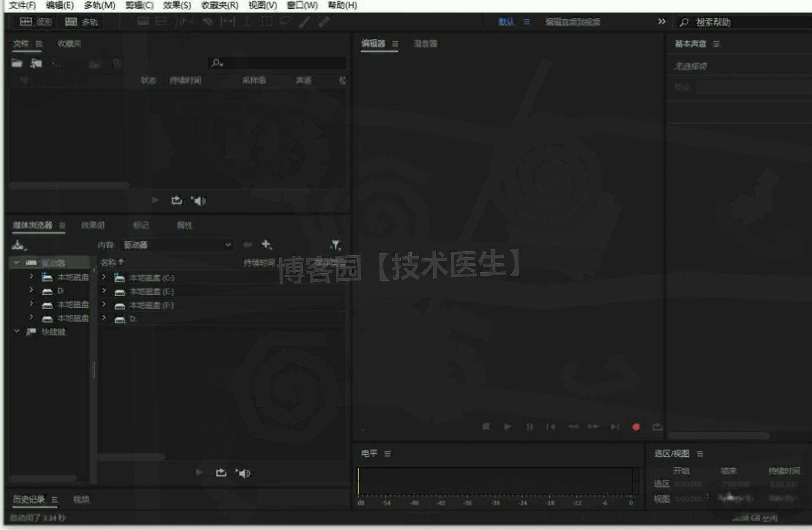Switch to Waveform editor view

click(x=35, y=21)
